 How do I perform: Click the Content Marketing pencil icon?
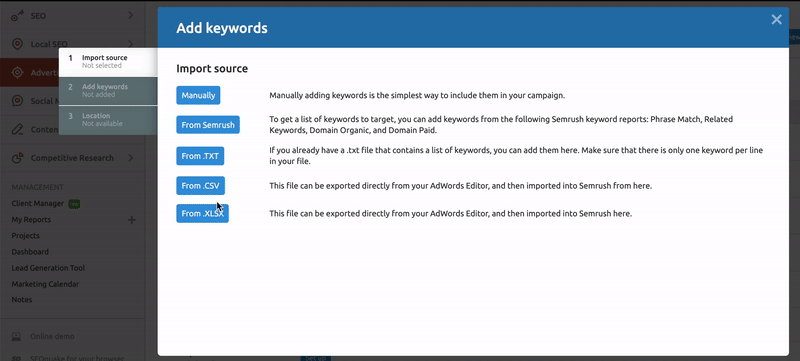click(17, 130)
